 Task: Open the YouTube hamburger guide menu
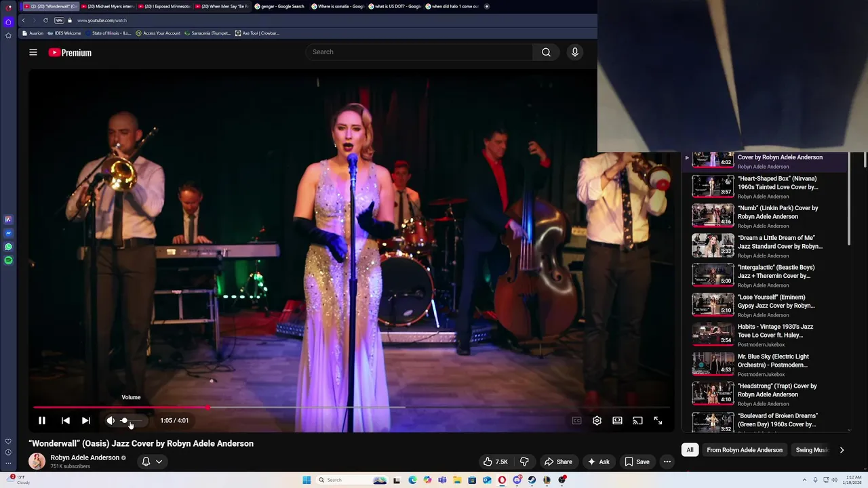tap(33, 52)
